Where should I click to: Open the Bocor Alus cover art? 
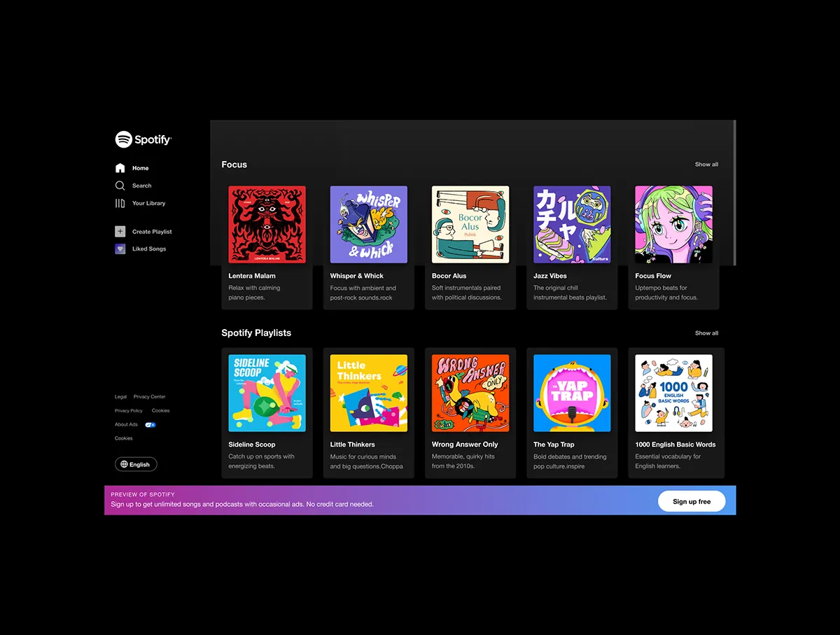click(470, 224)
